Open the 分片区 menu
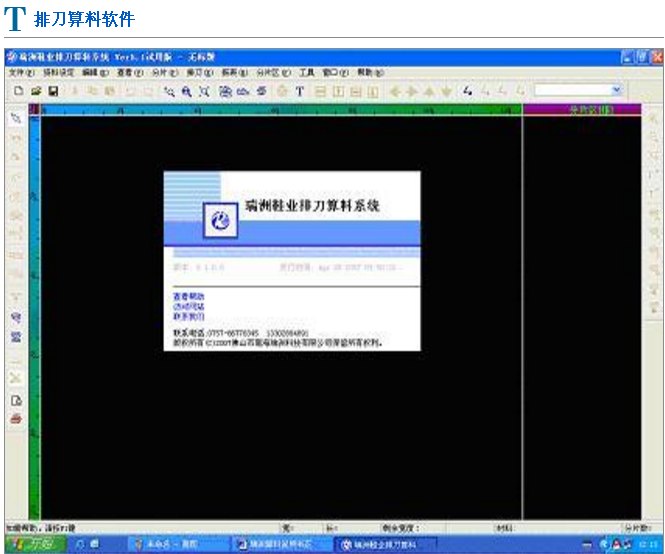 coord(274,73)
